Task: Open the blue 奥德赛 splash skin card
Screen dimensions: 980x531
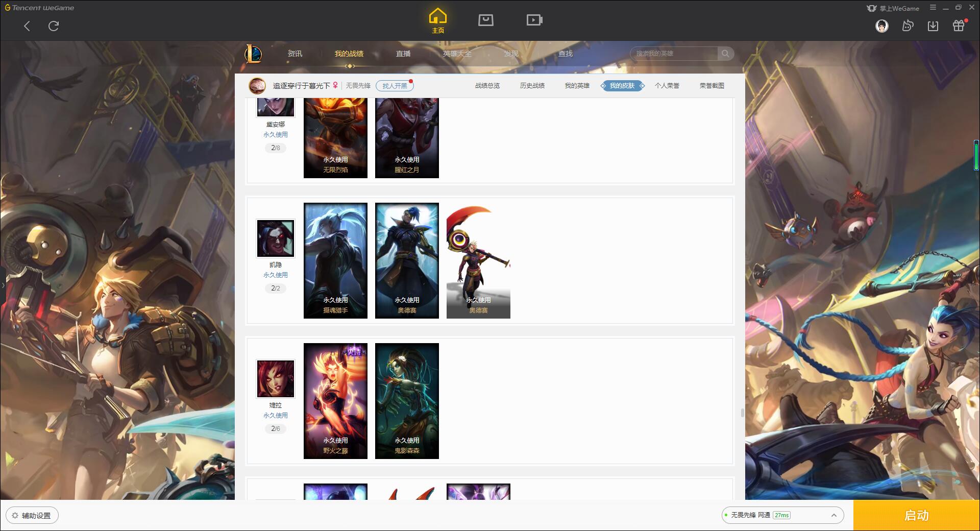Action: point(407,260)
